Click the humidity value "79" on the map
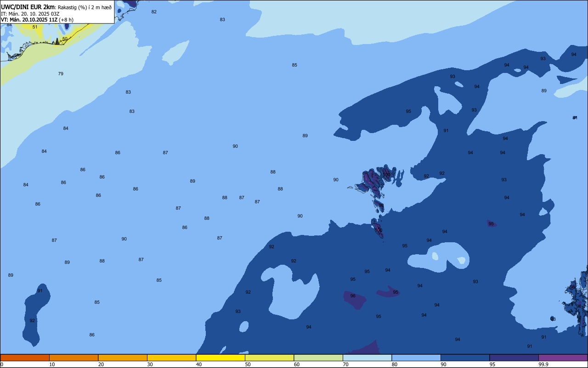Viewport: 588px width, 368px height. [61, 74]
